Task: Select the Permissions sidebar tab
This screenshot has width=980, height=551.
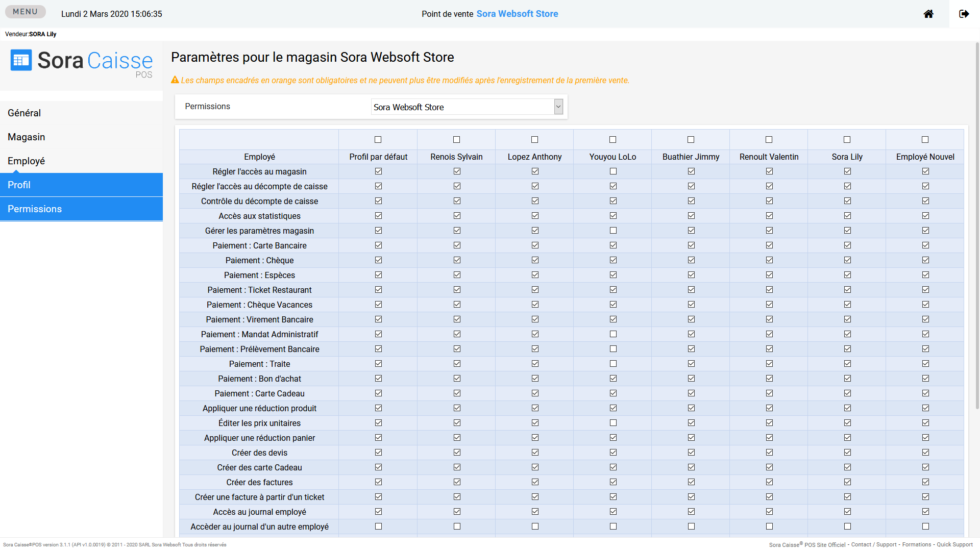Action: pyautogui.click(x=35, y=209)
